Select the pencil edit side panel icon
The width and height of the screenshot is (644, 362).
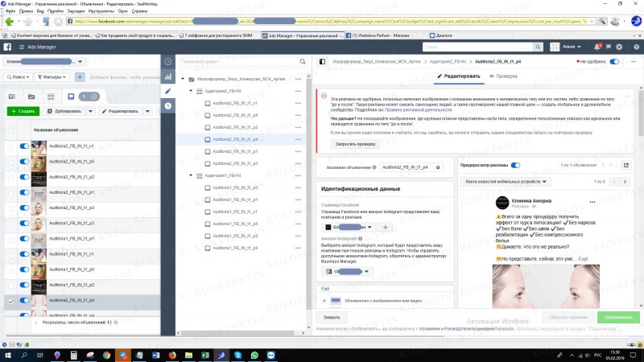point(168,91)
